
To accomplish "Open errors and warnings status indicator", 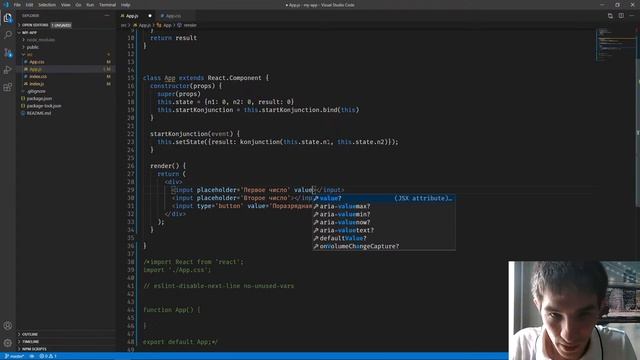I will (x=48, y=356).
